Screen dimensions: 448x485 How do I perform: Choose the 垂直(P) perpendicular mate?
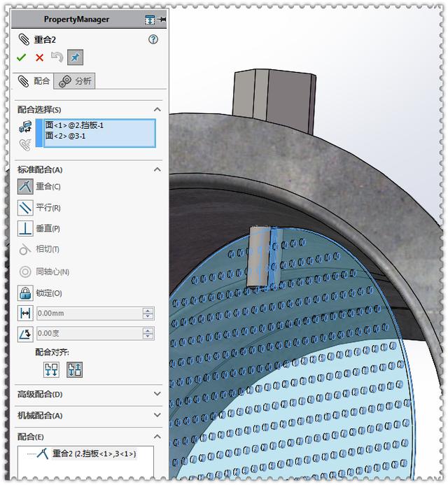pyautogui.click(x=25, y=229)
